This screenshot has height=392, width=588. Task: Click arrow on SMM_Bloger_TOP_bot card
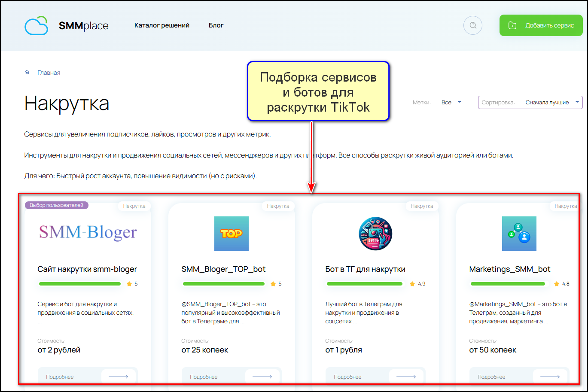pos(262,377)
